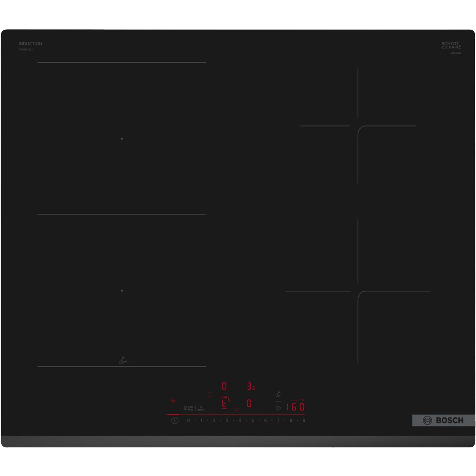
Task: Tap the combi zone three-line icon
Action: 210,395
